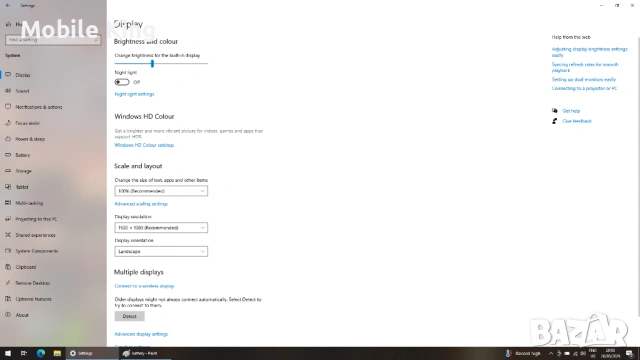This screenshot has width=640, height=360.
Task: Launch Microsoft Edge from the taskbar
Action: click(x=40, y=353)
